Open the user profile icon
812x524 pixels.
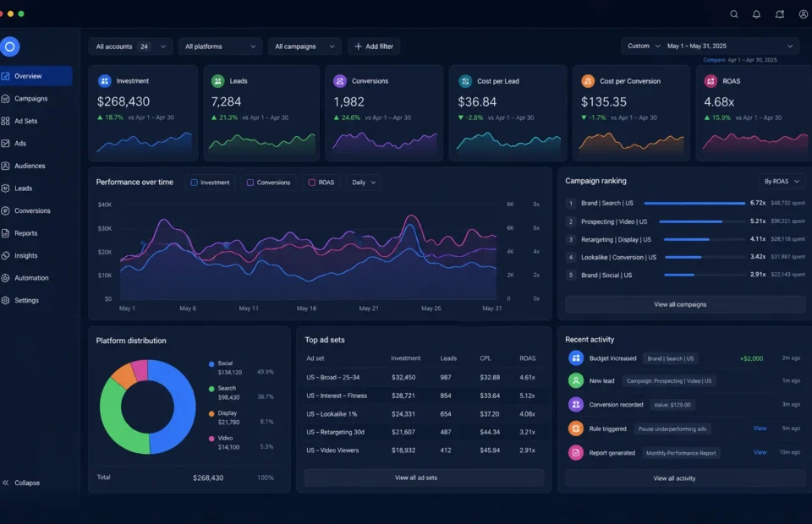[x=804, y=14]
